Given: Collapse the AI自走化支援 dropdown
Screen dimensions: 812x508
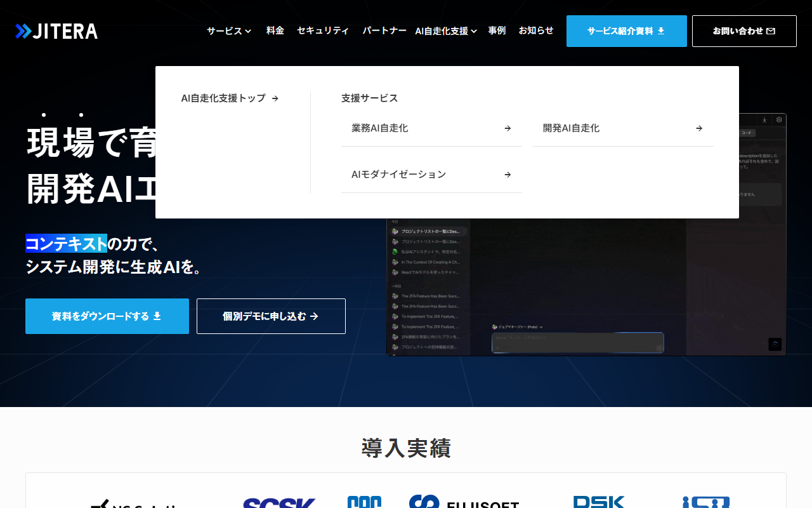Looking at the screenshot, I should click(x=445, y=30).
